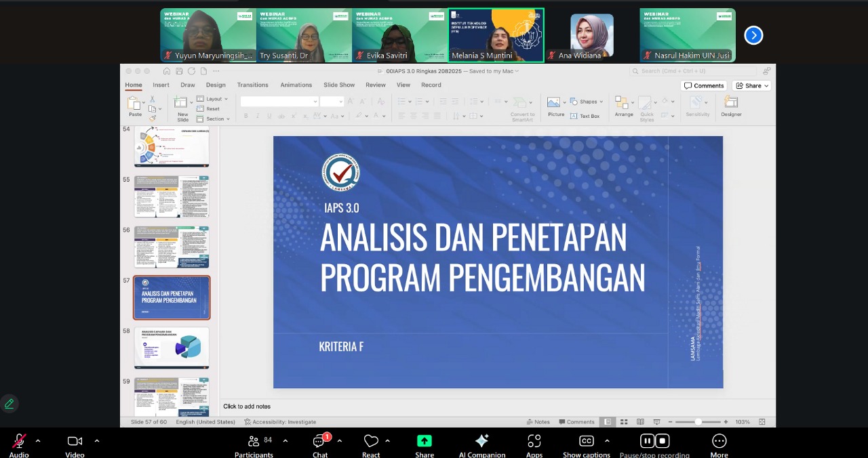This screenshot has width=868, height=458.
Task: Select slide 58 thumbnail
Action: (172, 347)
